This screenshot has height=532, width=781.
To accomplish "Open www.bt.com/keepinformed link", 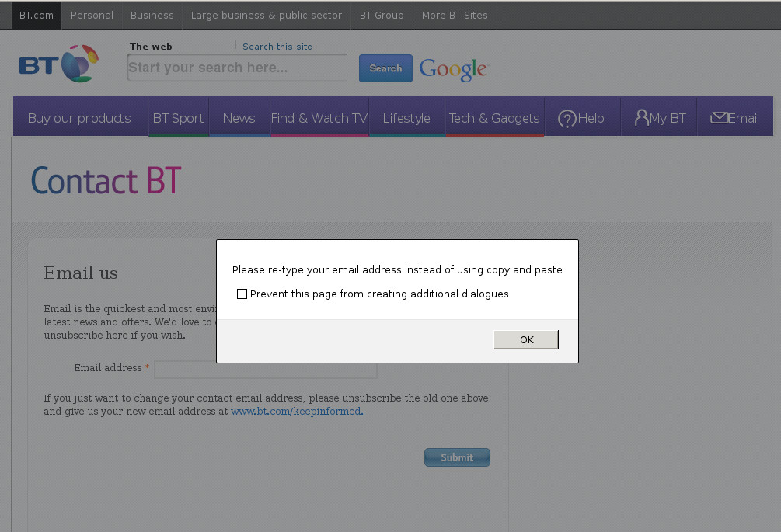I will [x=297, y=411].
